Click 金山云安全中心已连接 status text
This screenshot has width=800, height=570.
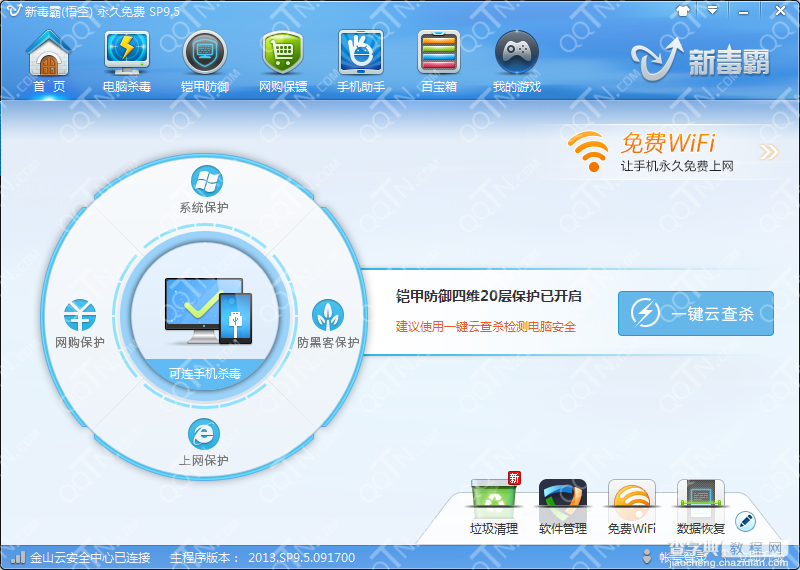pyautogui.click(x=90, y=557)
